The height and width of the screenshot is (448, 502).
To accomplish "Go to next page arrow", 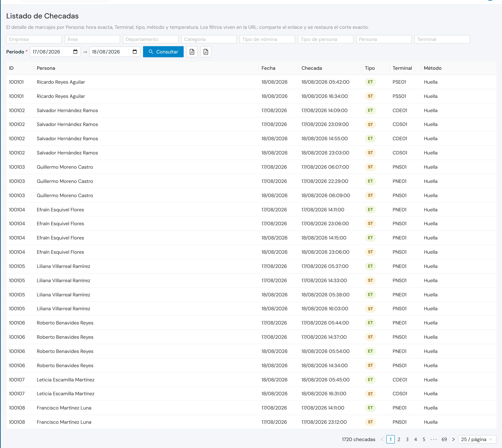I will tap(453, 439).
